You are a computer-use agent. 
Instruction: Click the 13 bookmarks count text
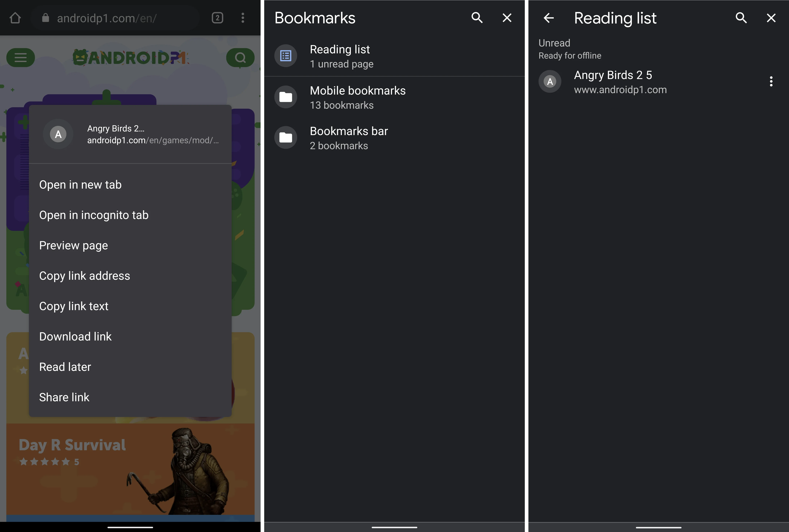[x=341, y=105]
